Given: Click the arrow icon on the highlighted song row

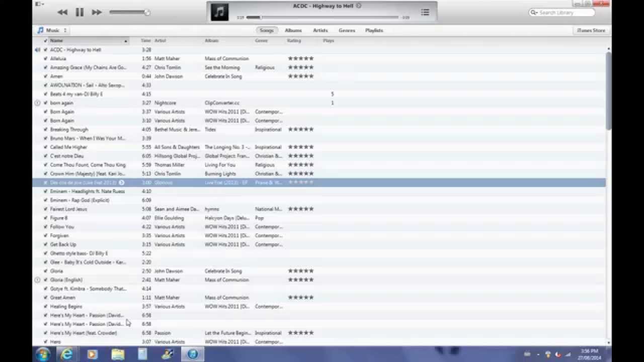Looking at the screenshot, I should coord(121,183).
